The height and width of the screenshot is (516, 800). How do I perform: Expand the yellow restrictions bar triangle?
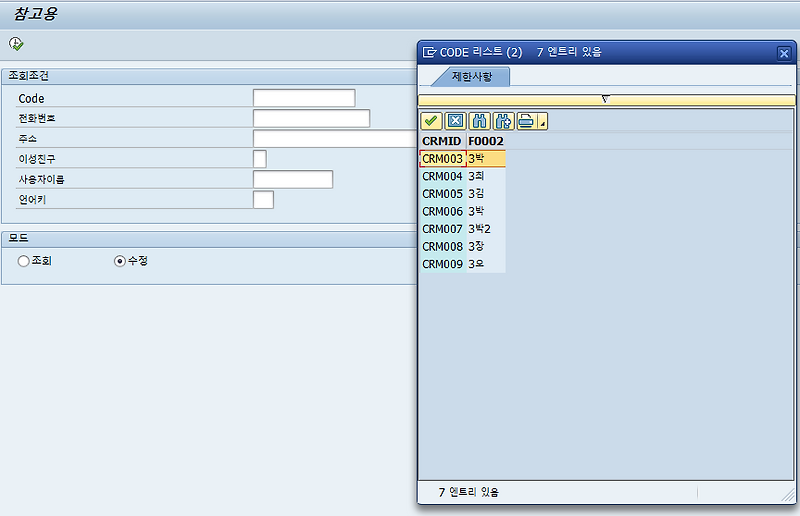point(605,99)
